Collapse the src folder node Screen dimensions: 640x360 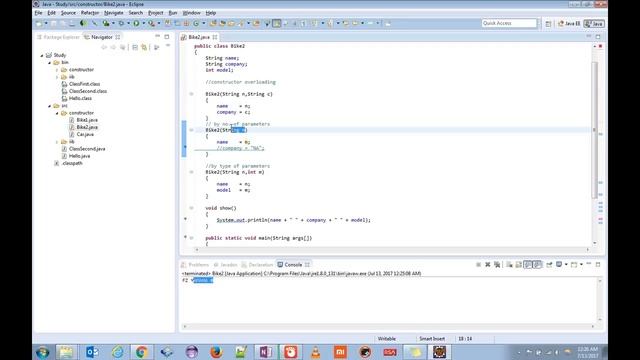click(49, 106)
